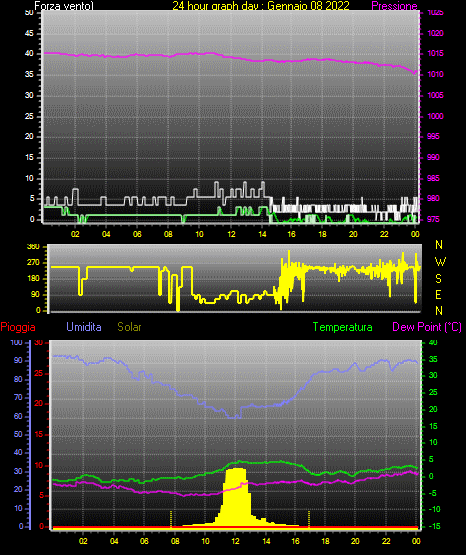Click wind speed scale value 45
Image resolution: width=466 pixels, height=555 pixels.
click(x=29, y=34)
